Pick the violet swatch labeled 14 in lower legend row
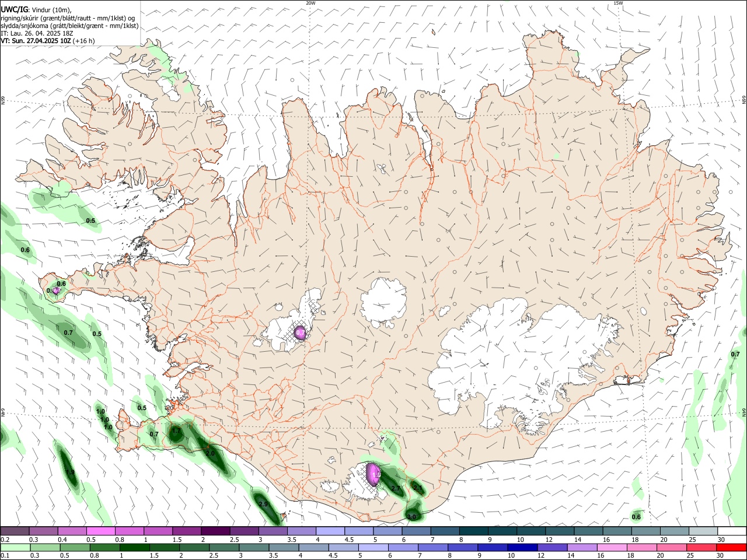Viewport: 747px width, 560px height. click(x=583, y=548)
